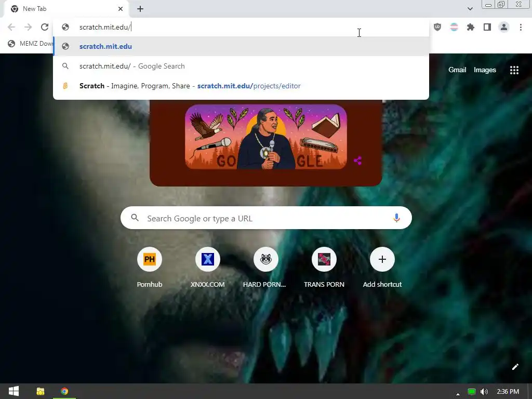Open File Explorer from the taskbar
Viewport: 532px width, 399px height.
point(41,391)
